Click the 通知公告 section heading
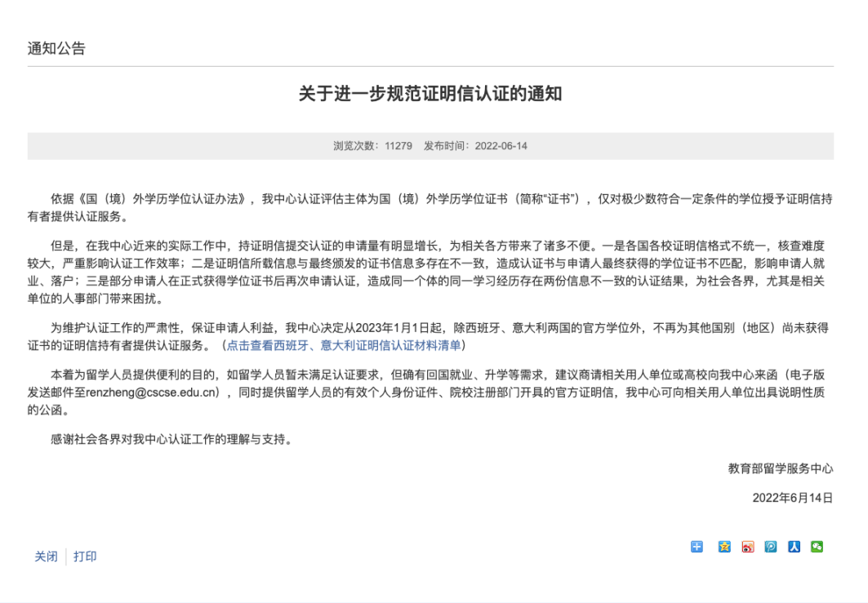Screen dimensions: 868x603 click(x=56, y=49)
